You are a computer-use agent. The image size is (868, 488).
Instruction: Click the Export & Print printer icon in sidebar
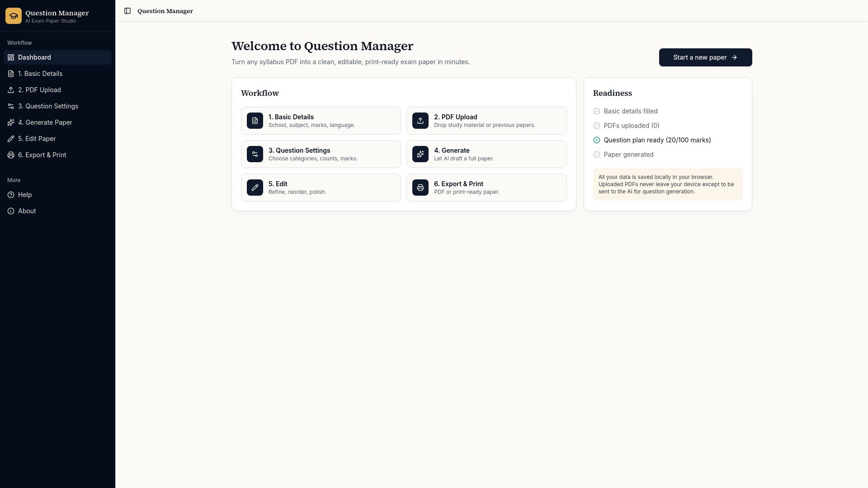11,155
